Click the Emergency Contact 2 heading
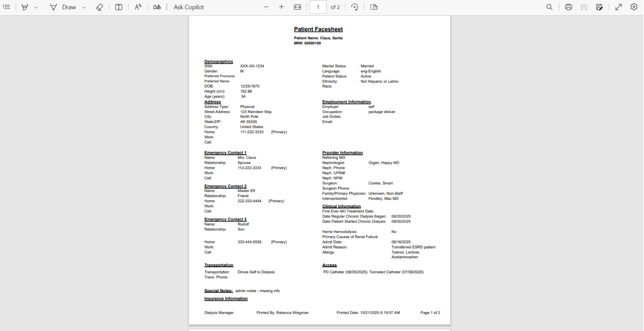 pos(225,186)
